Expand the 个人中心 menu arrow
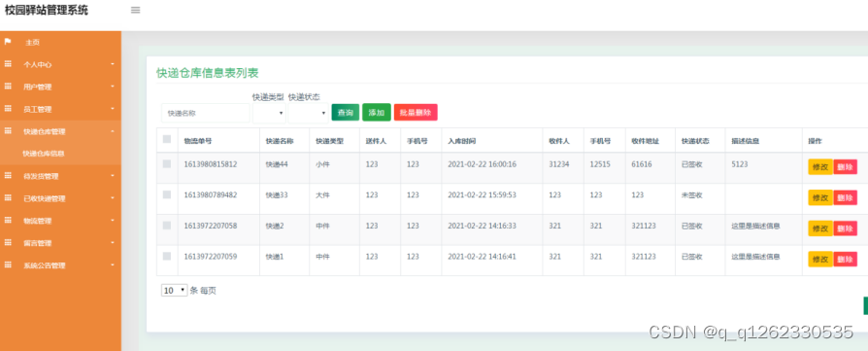Viewport: 868px width, 351px height. [113, 64]
